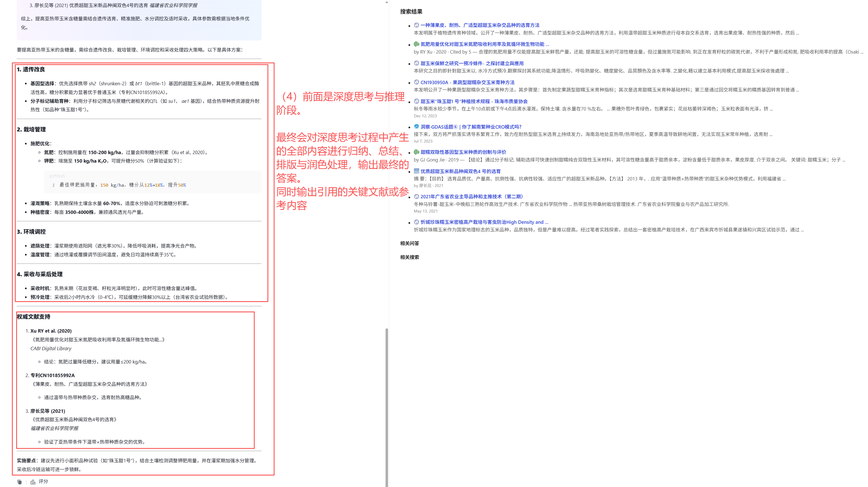Click favicon beside 一种薄果皮、耐热 search result
The image size is (868, 487).
click(416, 25)
